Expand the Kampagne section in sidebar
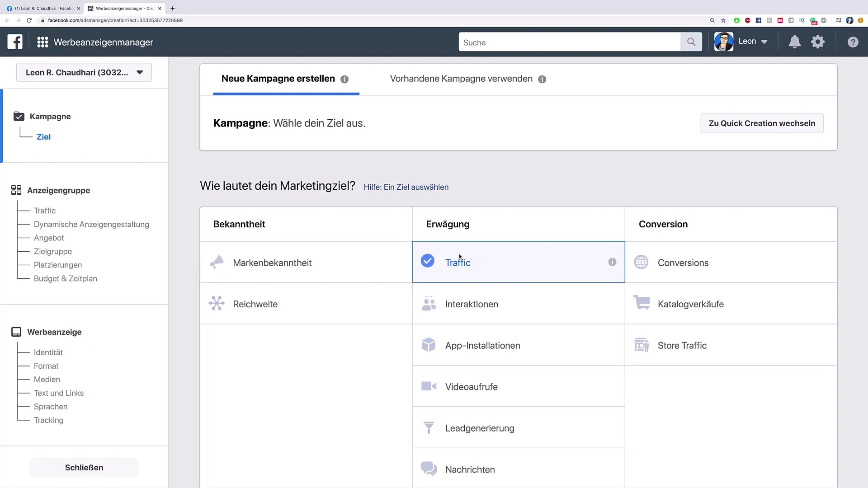The width and height of the screenshot is (868, 488). tap(50, 116)
